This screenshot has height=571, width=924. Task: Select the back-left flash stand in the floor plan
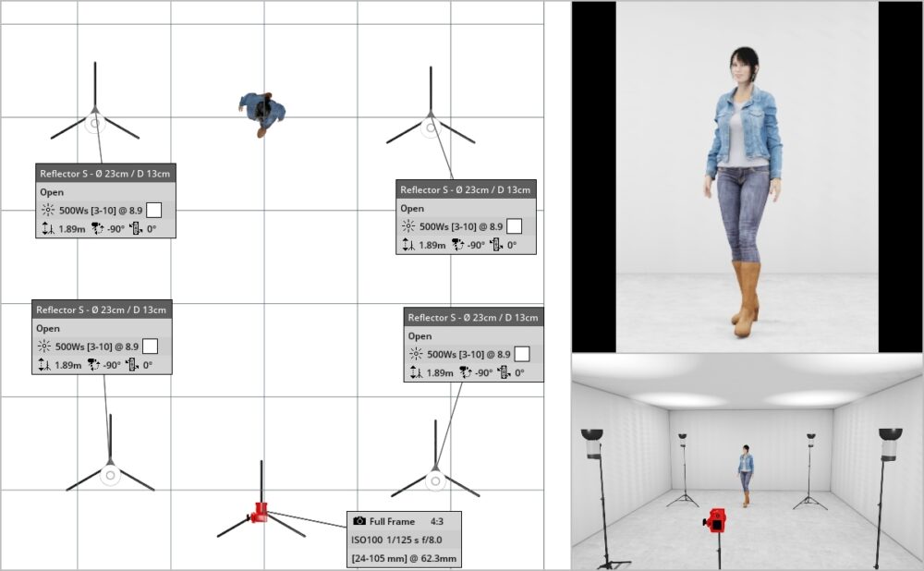pos(94,121)
